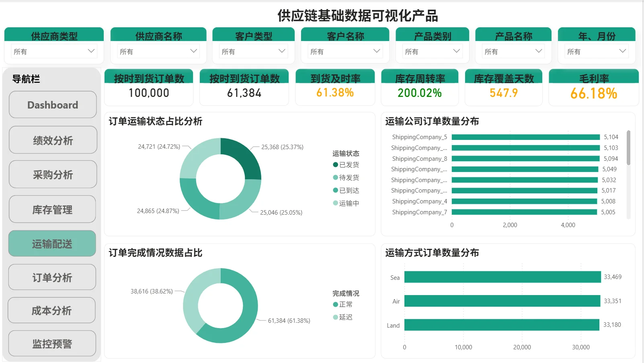Click the 导航栏 heading
This screenshot has width=644, height=363.
[x=26, y=79]
